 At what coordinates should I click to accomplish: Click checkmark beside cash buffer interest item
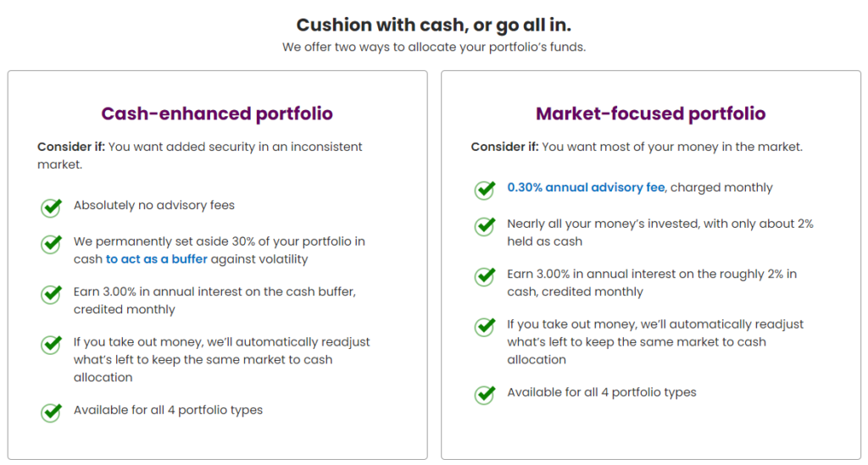[51, 294]
